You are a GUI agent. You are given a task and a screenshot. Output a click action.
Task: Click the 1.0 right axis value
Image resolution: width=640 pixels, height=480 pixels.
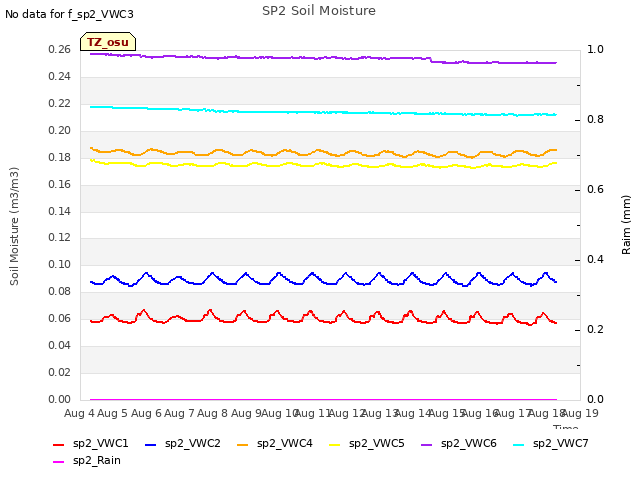pos(595,49)
